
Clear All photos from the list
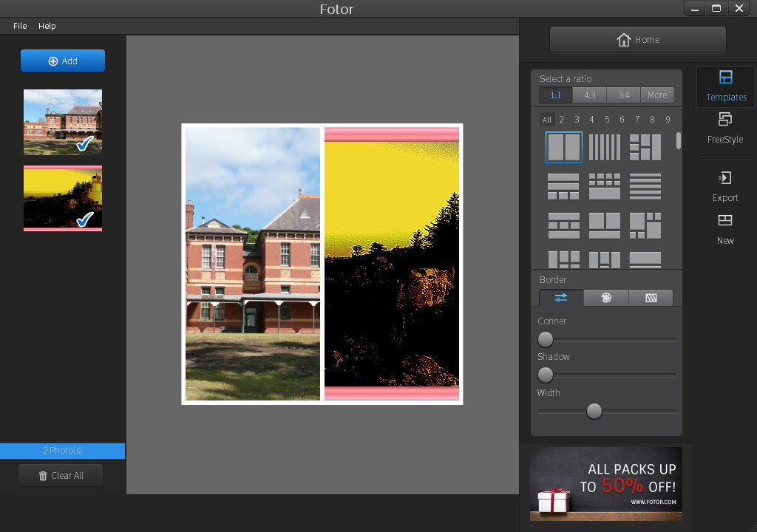pyautogui.click(x=61, y=476)
